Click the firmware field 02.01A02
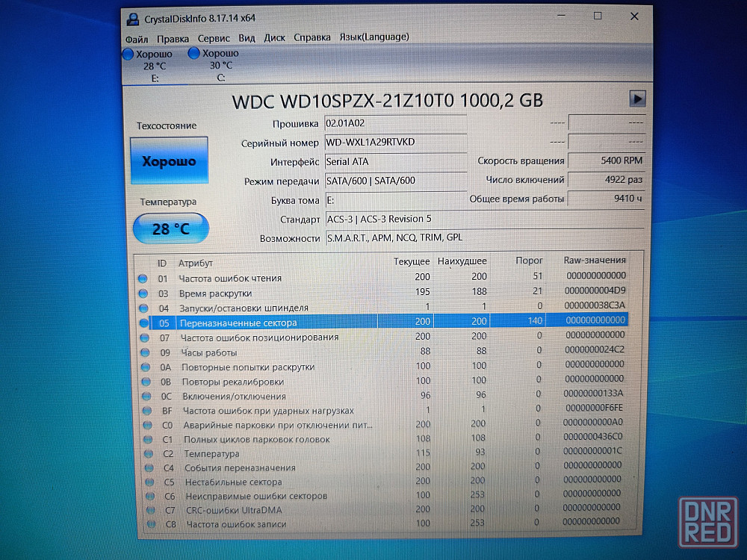The height and width of the screenshot is (560, 747). (395, 122)
